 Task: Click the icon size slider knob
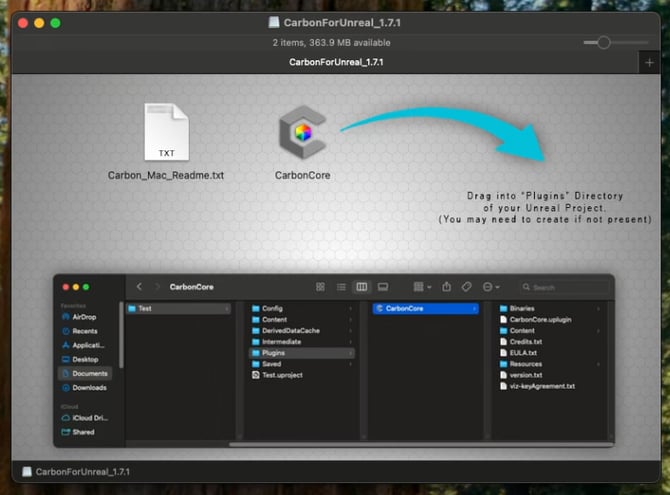point(603,42)
